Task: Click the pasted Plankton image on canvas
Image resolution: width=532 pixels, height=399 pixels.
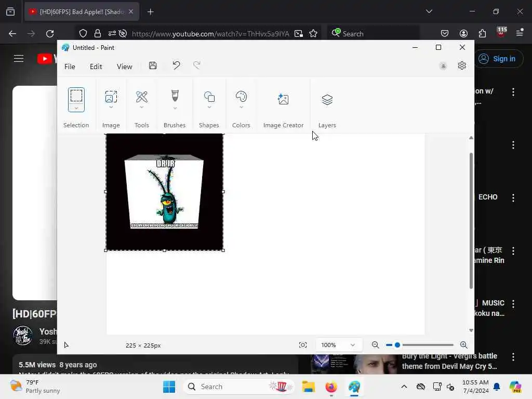Action: tap(165, 192)
